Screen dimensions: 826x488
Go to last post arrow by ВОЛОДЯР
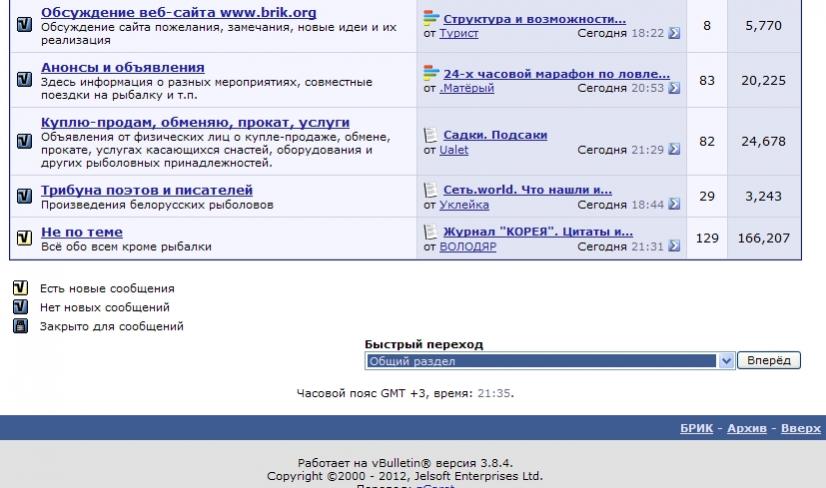(x=674, y=247)
